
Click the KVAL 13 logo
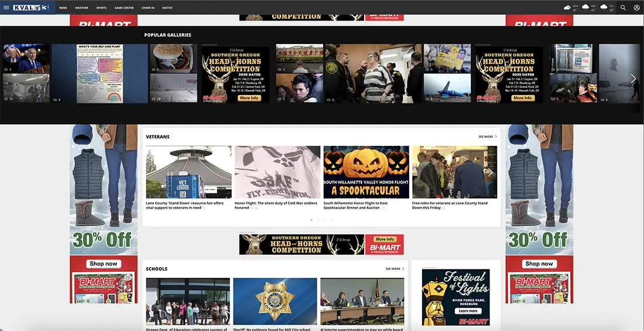(x=31, y=8)
